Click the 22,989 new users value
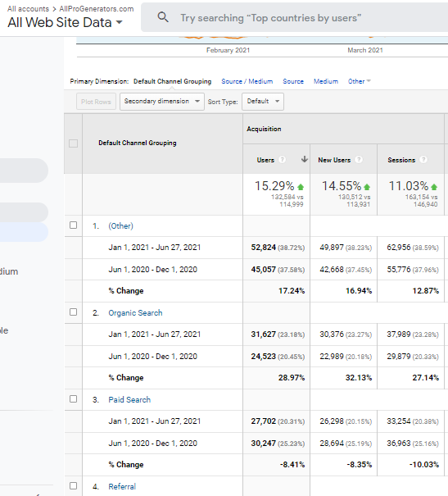This screenshot has width=448, height=496. [332, 357]
